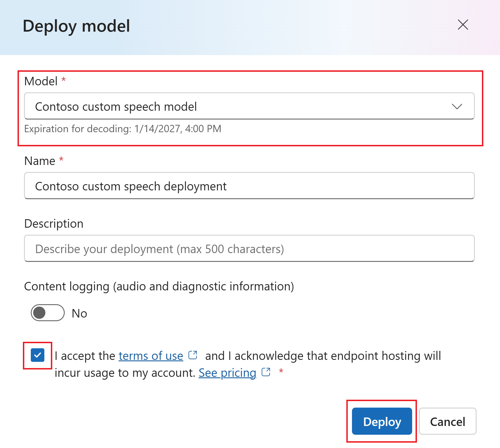The width and height of the screenshot is (500, 448).
Task: Click external-link icon beside terms of use
Action: (x=193, y=355)
